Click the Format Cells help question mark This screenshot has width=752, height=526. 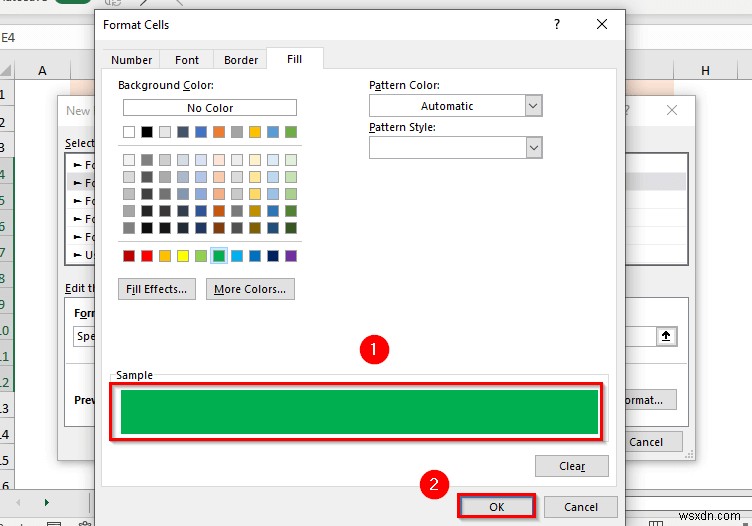tap(556, 24)
